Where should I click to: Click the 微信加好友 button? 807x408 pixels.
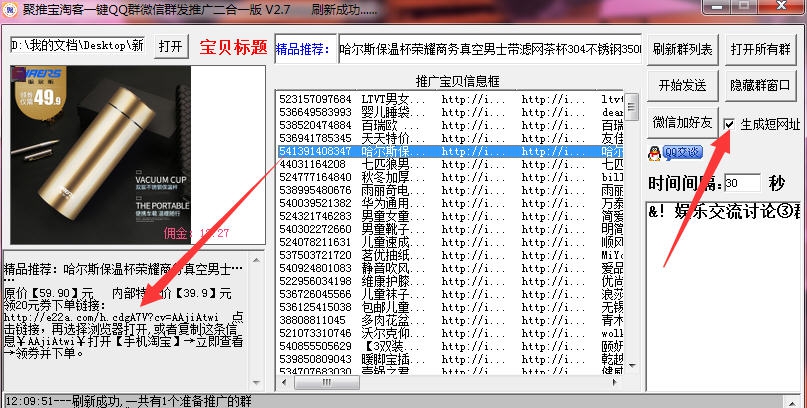point(682,122)
